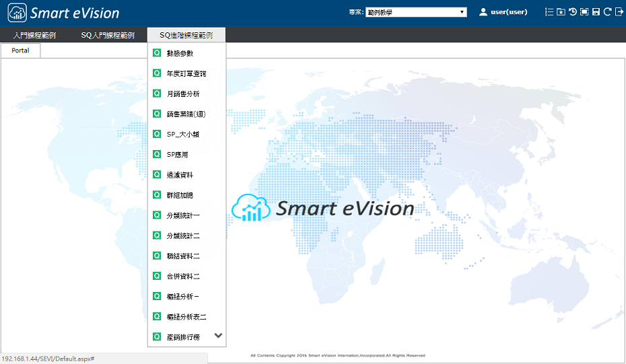The width and height of the screenshot is (626, 364).
Task: Select 年度訂單查詢 from the menu
Action: [x=187, y=73]
